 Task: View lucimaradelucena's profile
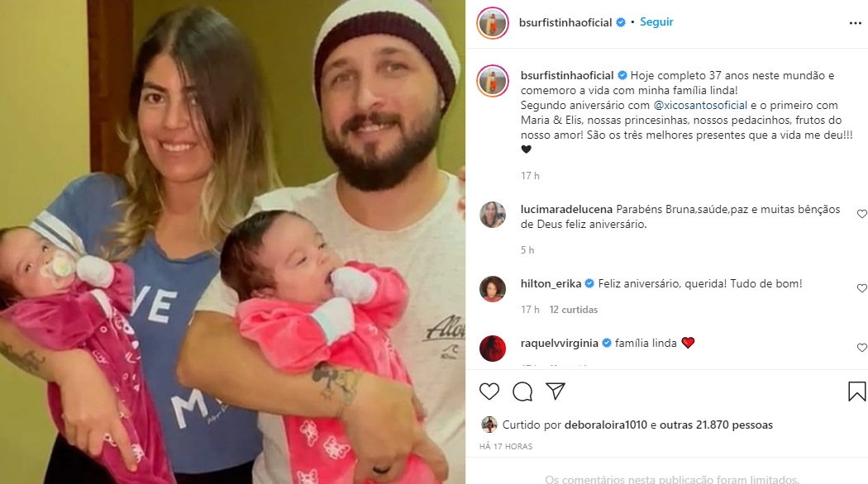click(x=566, y=209)
